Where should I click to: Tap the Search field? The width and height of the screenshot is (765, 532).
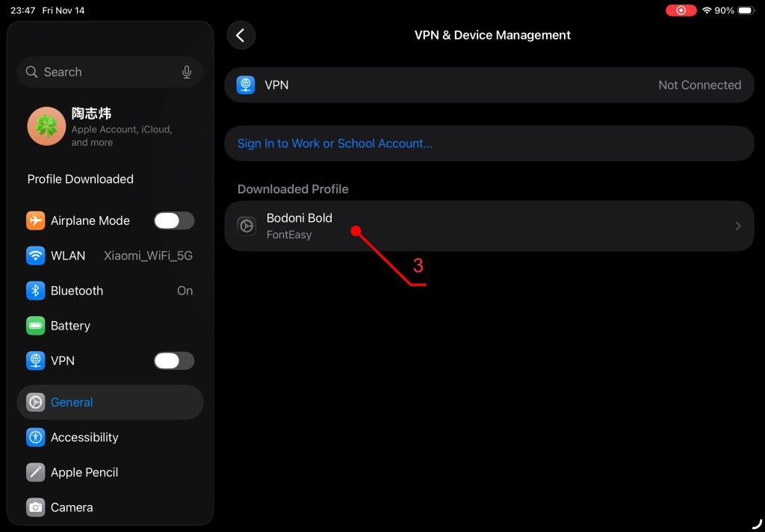[105, 72]
